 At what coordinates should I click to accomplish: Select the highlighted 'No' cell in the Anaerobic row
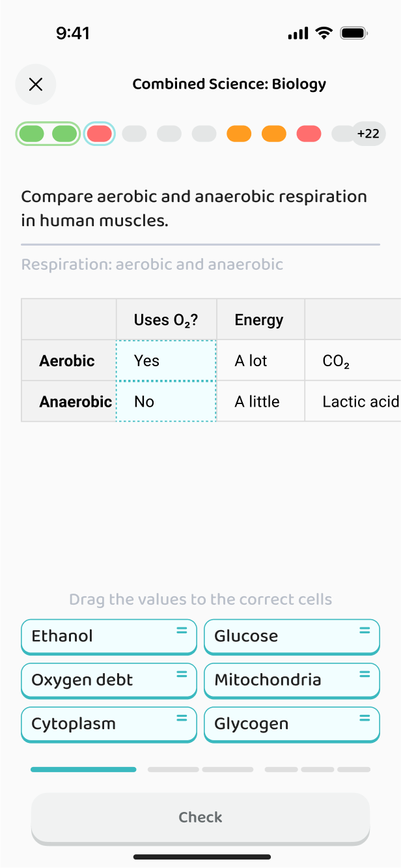pyautogui.click(x=166, y=401)
